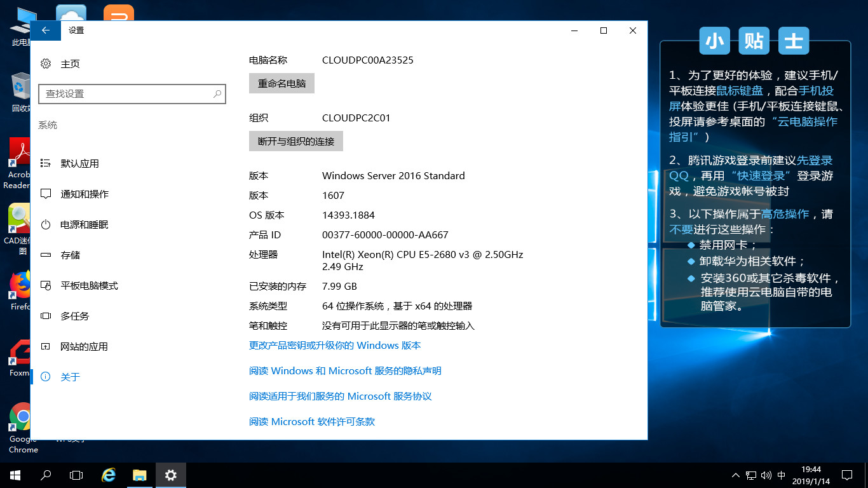Viewport: 868px width, 488px height.
Task: Select the 关于 info icon
Action: tap(46, 377)
